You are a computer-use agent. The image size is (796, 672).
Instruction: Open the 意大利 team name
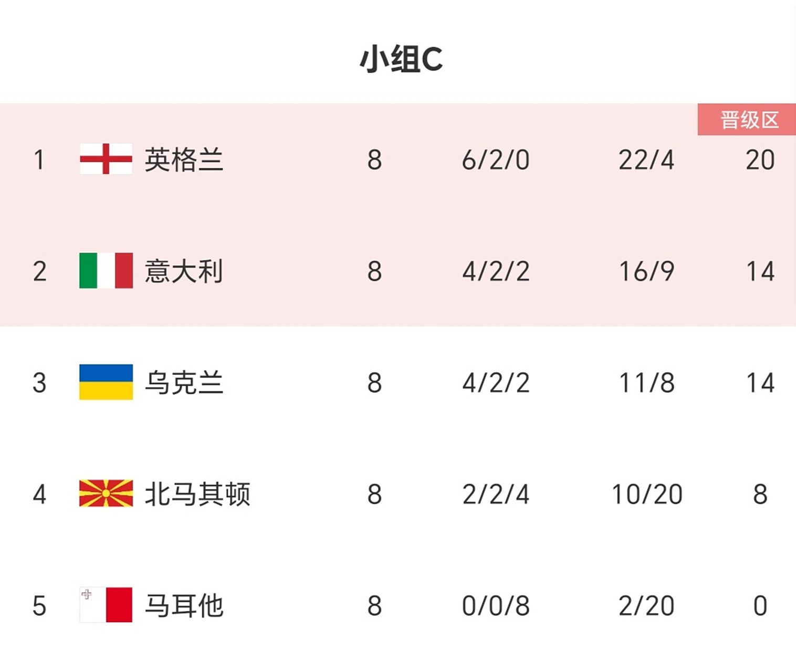(184, 271)
